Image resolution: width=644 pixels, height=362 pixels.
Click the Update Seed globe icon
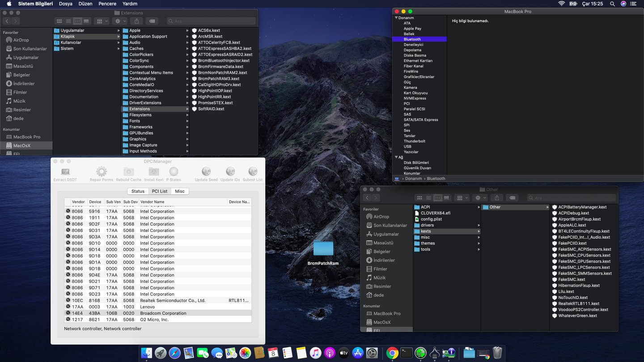(x=206, y=172)
